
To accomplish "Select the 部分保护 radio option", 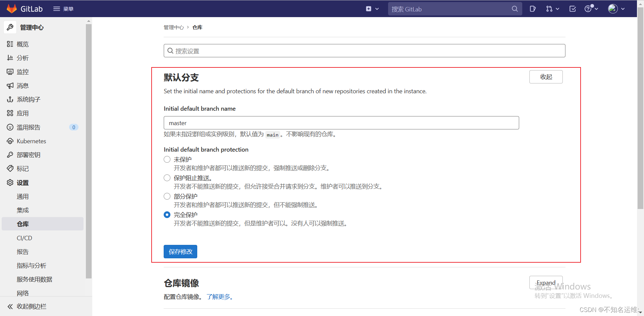I will click(167, 196).
